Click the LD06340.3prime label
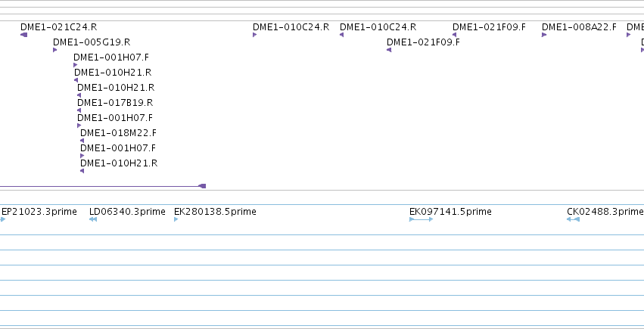This screenshot has height=329, width=644. point(127,212)
